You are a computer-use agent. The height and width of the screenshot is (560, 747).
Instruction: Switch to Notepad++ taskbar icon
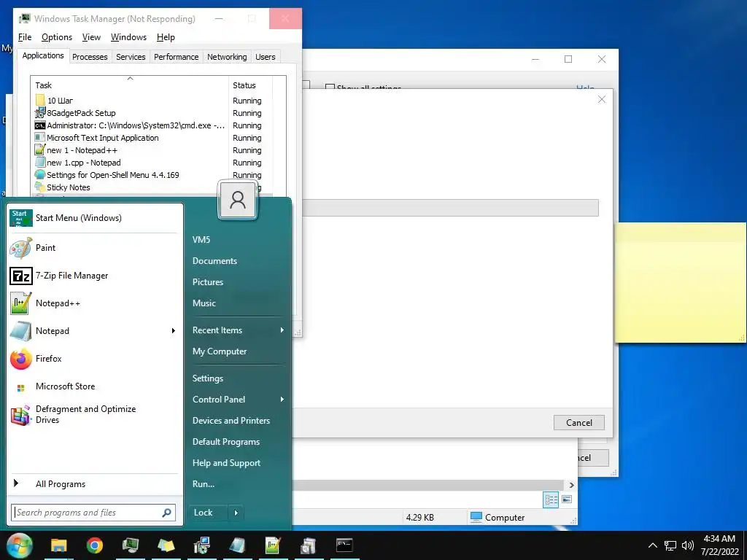point(273,545)
